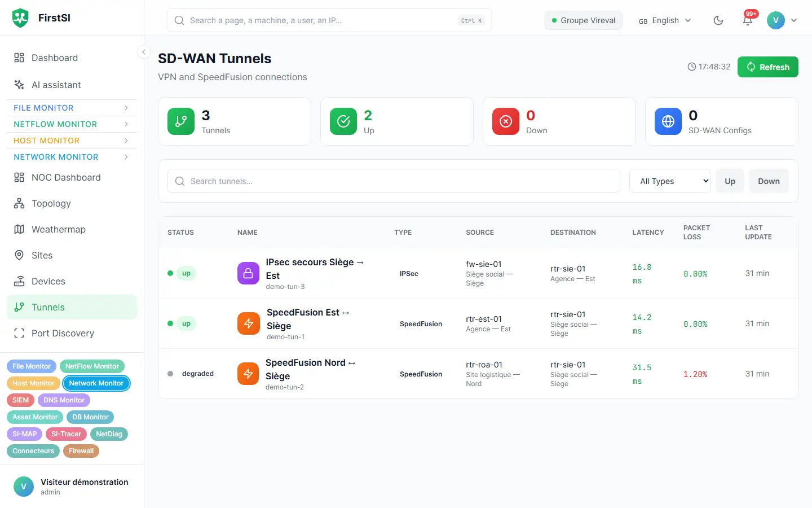Open the All Types dropdown
812x508 pixels.
tap(670, 181)
